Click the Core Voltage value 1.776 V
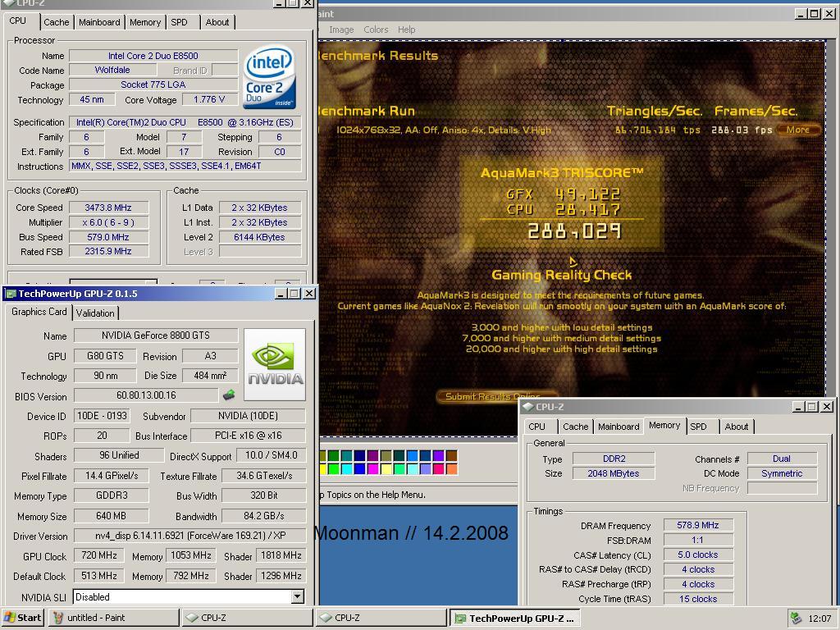 209,99
